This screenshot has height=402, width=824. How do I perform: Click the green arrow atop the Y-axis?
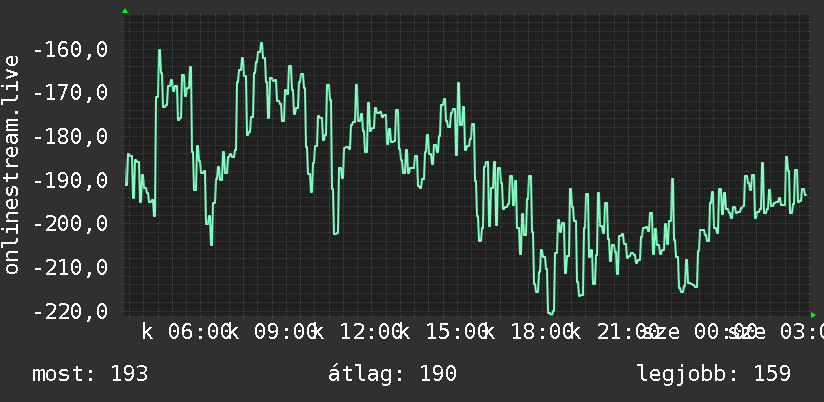(x=125, y=11)
